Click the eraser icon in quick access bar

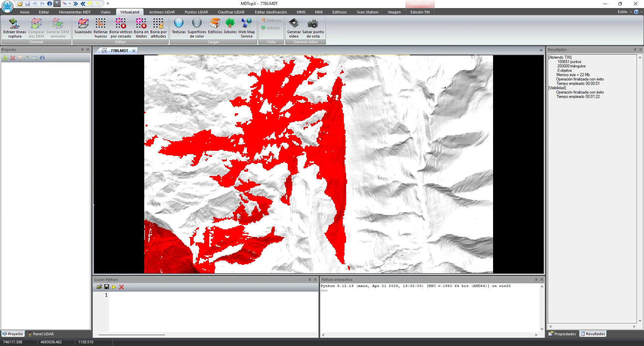tap(64, 4)
